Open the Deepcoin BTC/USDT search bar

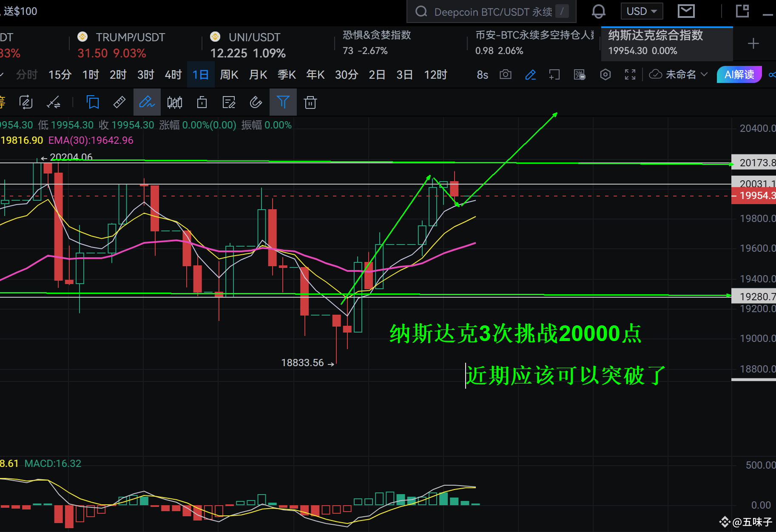coord(491,11)
